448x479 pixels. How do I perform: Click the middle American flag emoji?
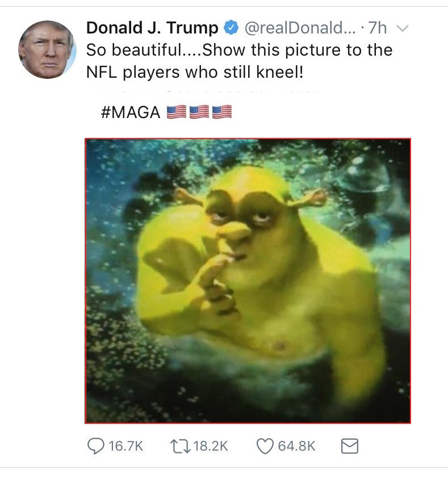[x=199, y=112]
